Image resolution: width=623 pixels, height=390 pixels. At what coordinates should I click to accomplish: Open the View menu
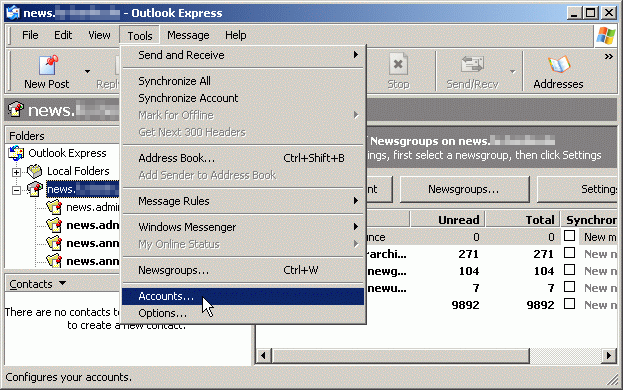[99, 35]
